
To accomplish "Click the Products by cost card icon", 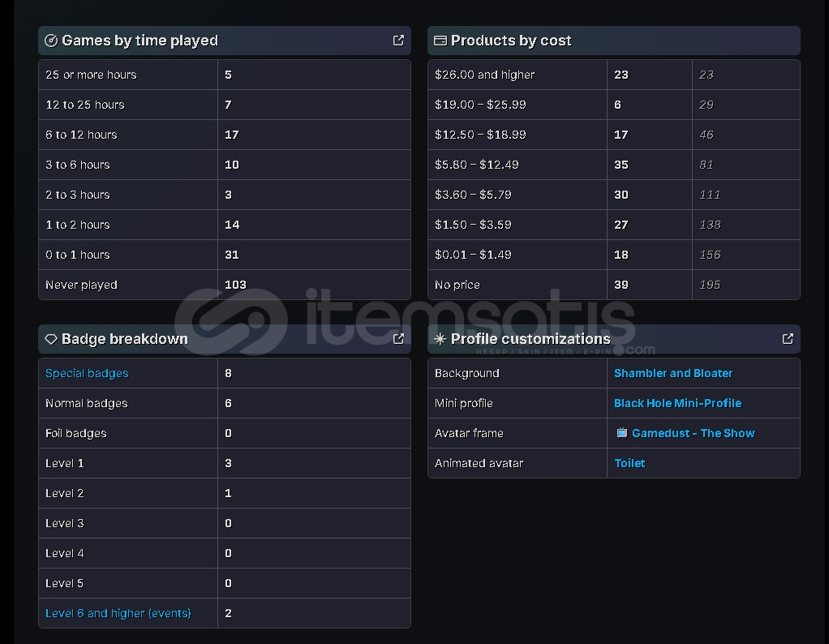I will 440,41.
